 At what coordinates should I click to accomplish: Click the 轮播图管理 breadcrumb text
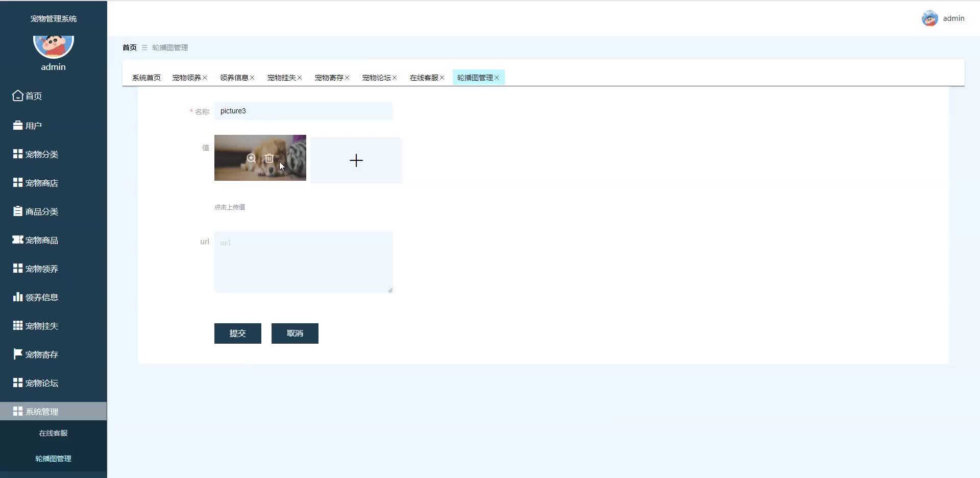pyautogui.click(x=170, y=47)
